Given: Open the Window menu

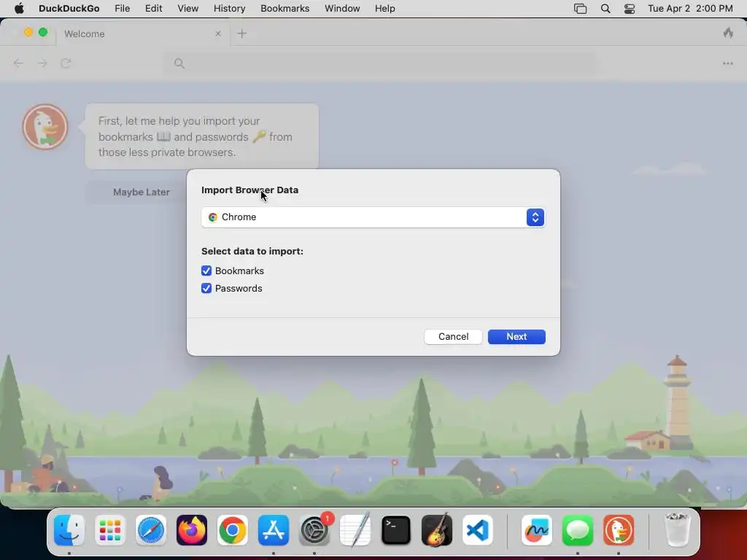Looking at the screenshot, I should click(343, 9).
